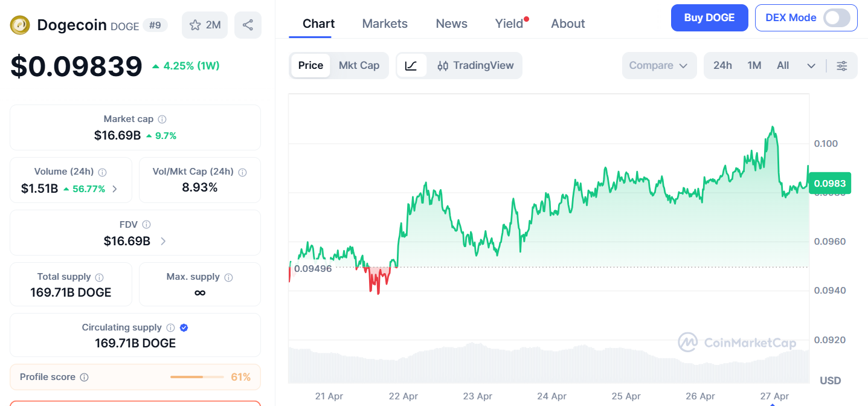Open FDV info icon

point(146,225)
